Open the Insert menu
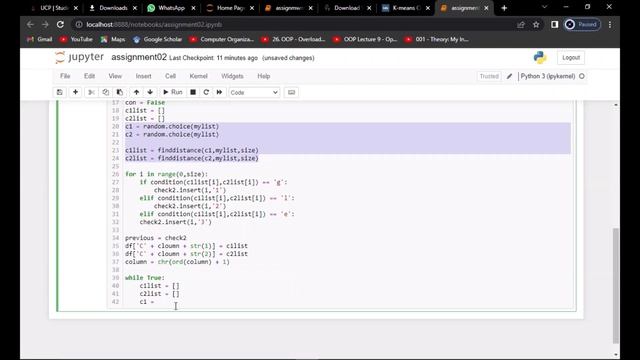The image size is (640, 360). pyautogui.click(x=143, y=76)
